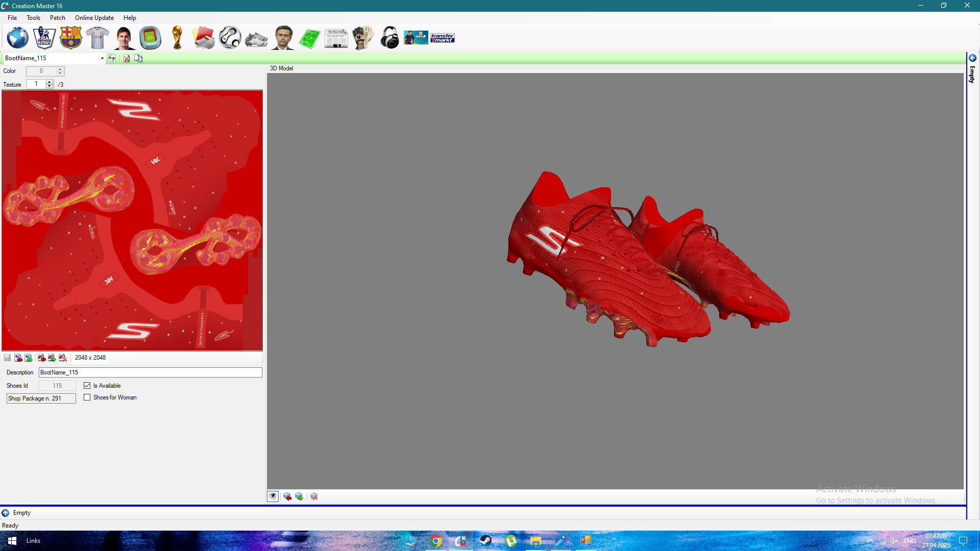980x551 pixels.
Task: Export rx3 texture file with green arrow
Action: 52,358
